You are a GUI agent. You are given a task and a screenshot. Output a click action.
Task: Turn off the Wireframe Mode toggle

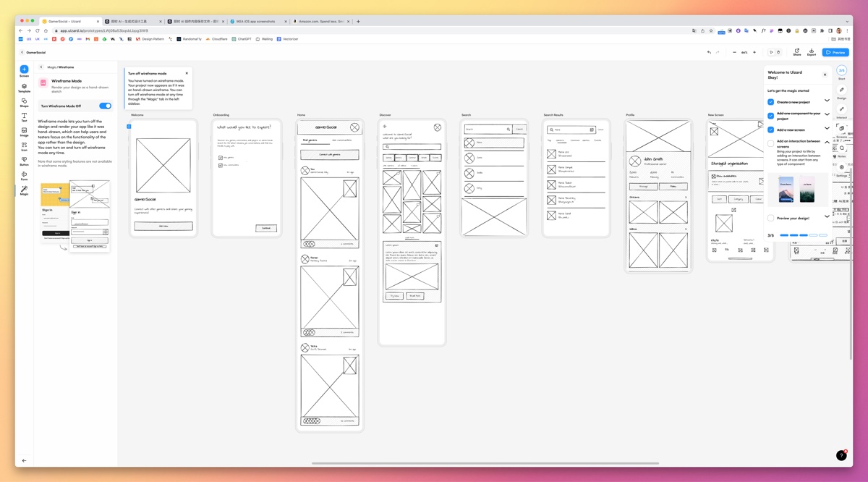[105, 106]
